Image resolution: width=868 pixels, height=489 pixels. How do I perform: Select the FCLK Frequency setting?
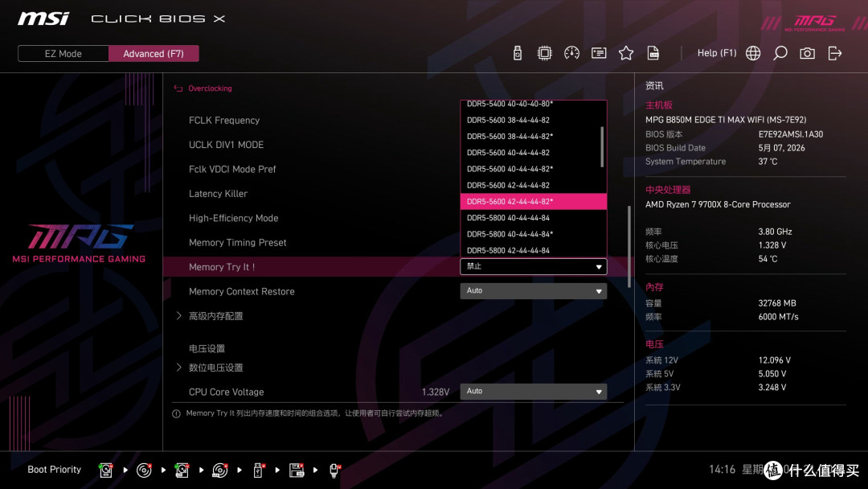(x=224, y=120)
